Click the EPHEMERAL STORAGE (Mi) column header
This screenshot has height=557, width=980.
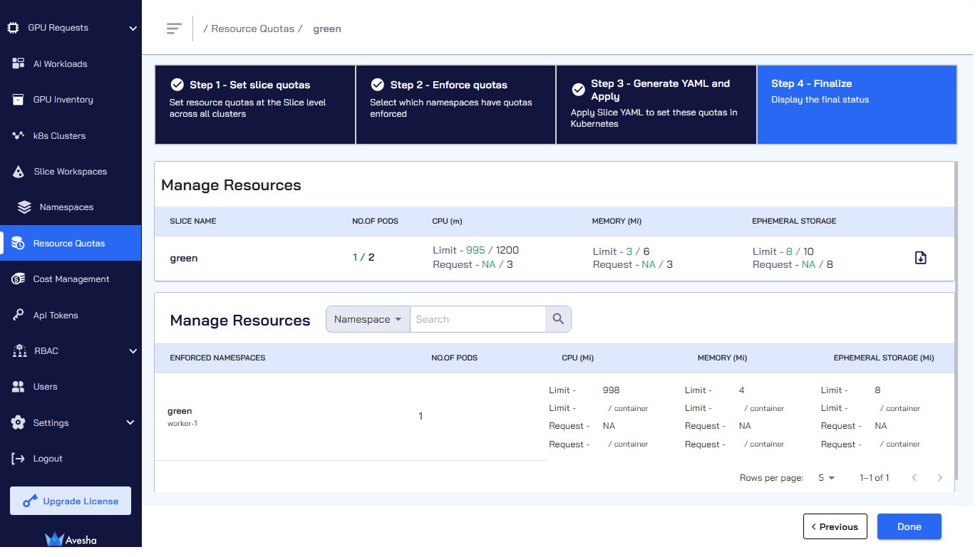click(884, 358)
